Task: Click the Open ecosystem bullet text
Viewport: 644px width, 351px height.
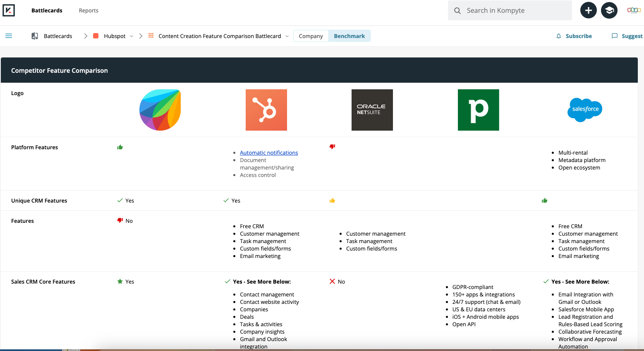Action: point(579,167)
